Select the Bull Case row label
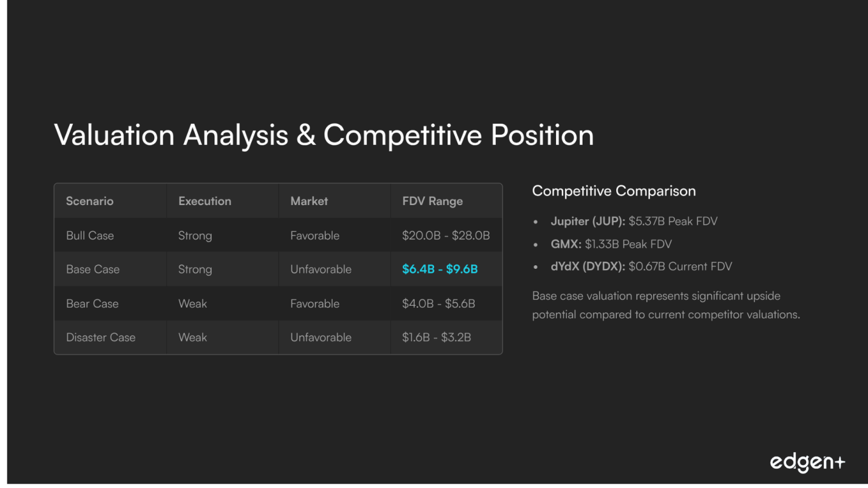The height and width of the screenshot is (488, 868). coord(90,236)
